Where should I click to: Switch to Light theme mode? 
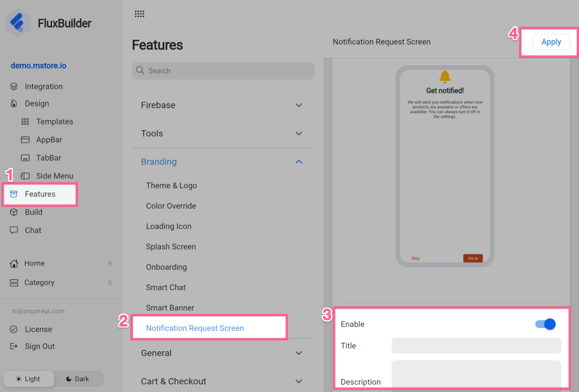coord(28,379)
